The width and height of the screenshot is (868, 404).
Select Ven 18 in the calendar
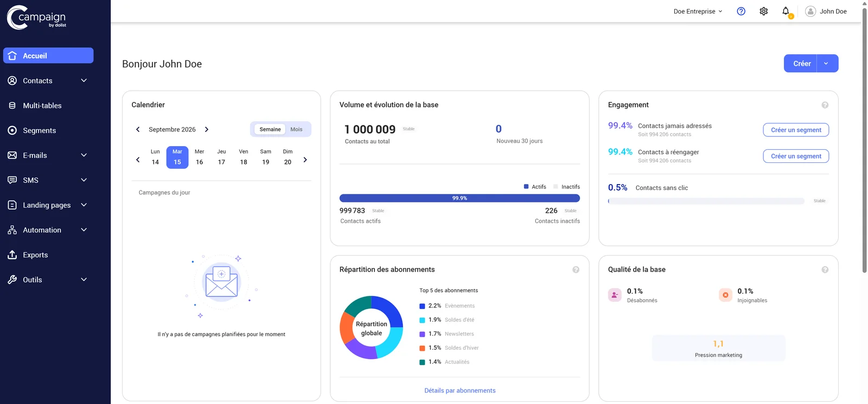coord(244,157)
